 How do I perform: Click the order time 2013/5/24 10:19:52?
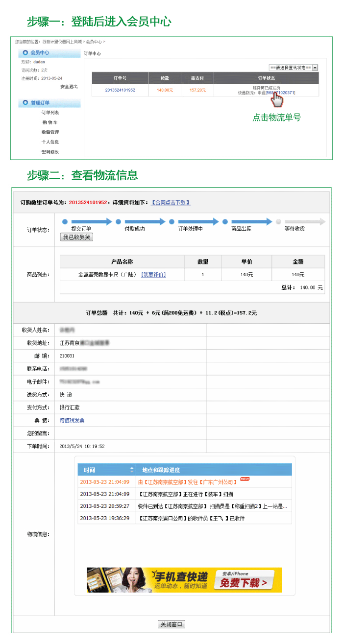point(82,446)
